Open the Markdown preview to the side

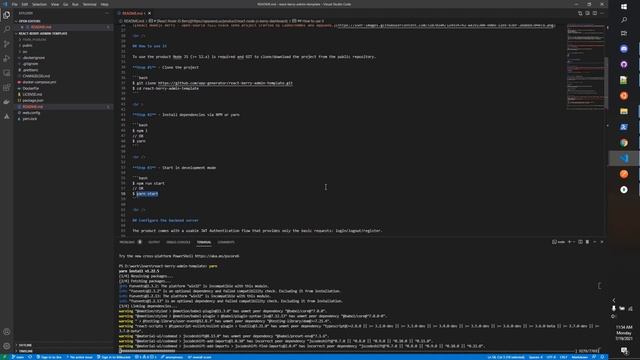click(587, 13)
